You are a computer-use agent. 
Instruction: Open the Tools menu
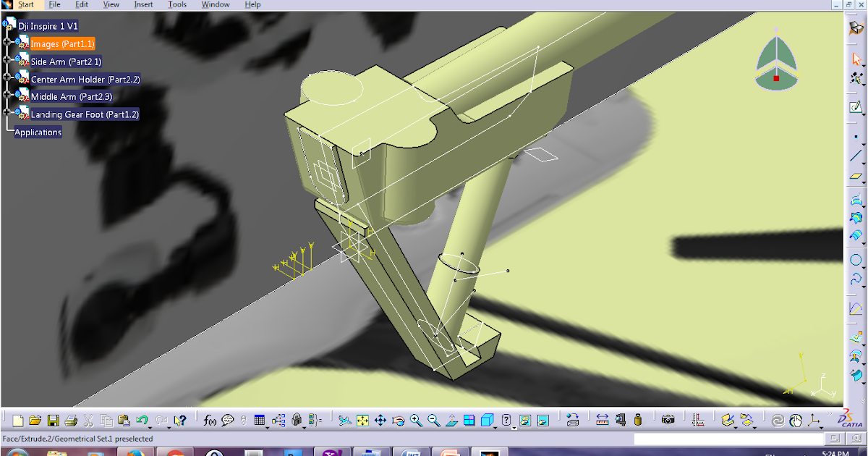pos(176,4)
